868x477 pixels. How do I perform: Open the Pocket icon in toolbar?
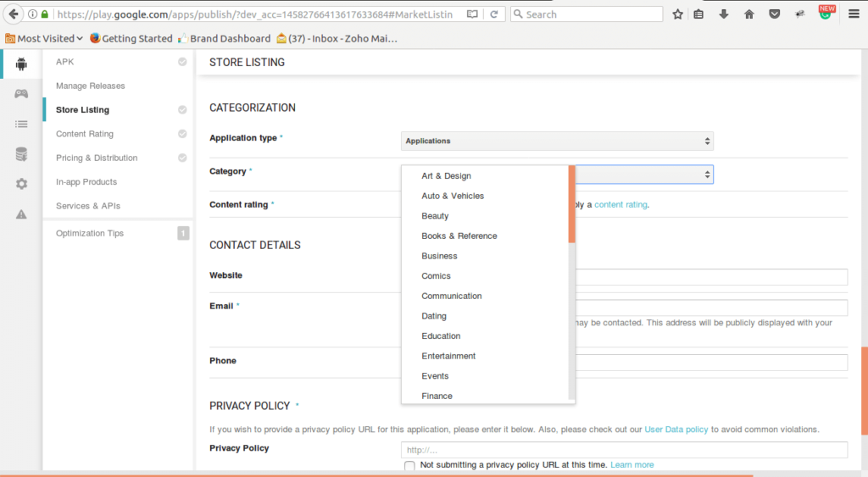click(775, 14)
